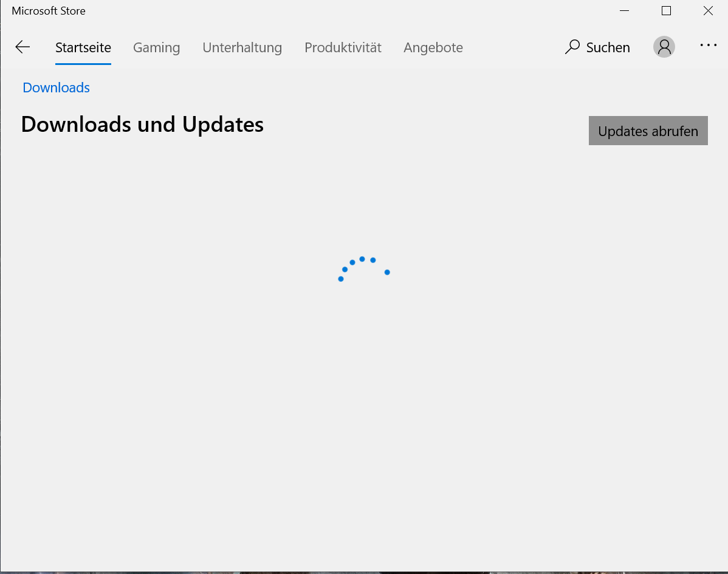Open the user account profile icon
The width and height of the screenshot is (728, 574).
click(x=664, y=47)
